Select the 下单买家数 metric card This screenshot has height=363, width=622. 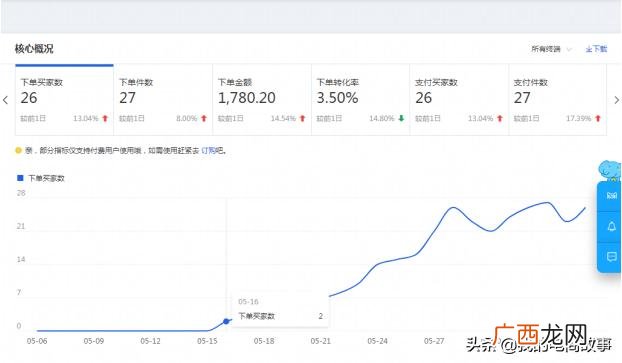[x=64, y=100]
